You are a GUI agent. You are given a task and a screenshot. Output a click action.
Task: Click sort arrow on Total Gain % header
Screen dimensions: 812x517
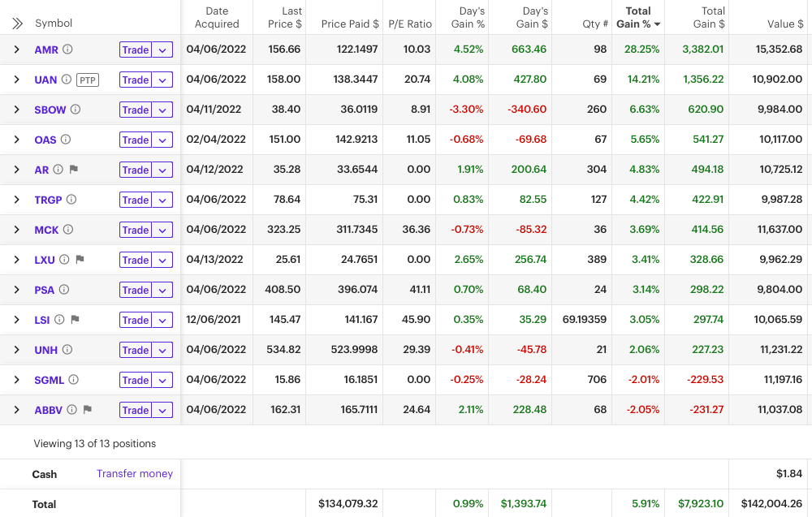tap(657, 24)
